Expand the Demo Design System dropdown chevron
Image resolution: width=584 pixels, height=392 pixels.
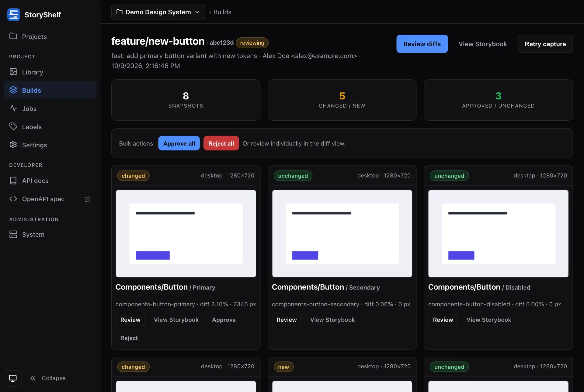(x=197, y=12)
